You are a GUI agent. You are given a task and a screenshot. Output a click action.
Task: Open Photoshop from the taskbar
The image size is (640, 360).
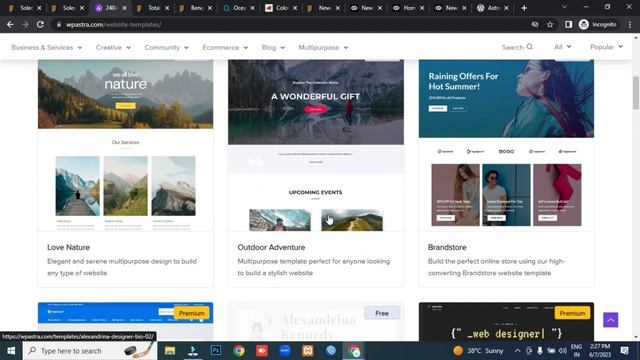pyautogui.click(x=216, y=351)
